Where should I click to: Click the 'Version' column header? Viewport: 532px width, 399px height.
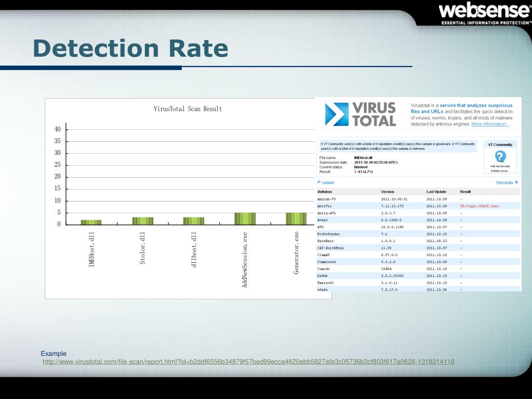point(388,192)
